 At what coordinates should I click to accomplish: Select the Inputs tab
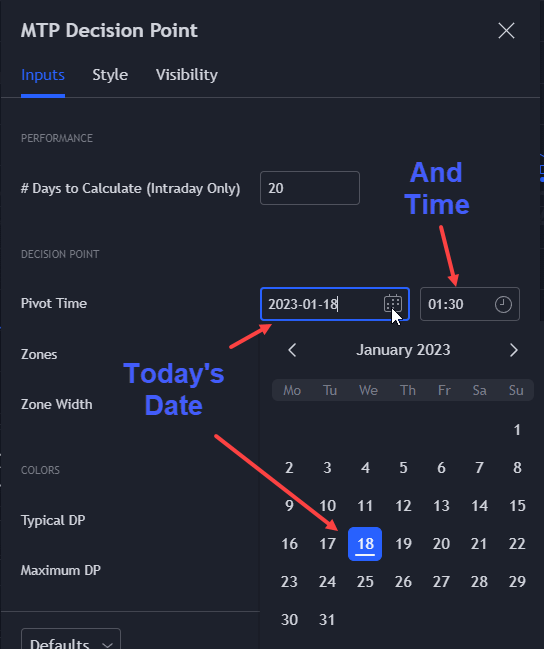43,75
